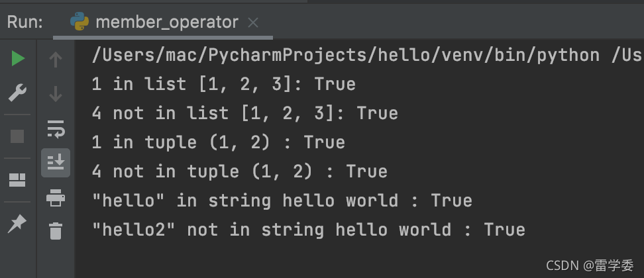Clear all console output with trash icon
The height and width of the screenshot is (278, 644).
pos(56,230)
